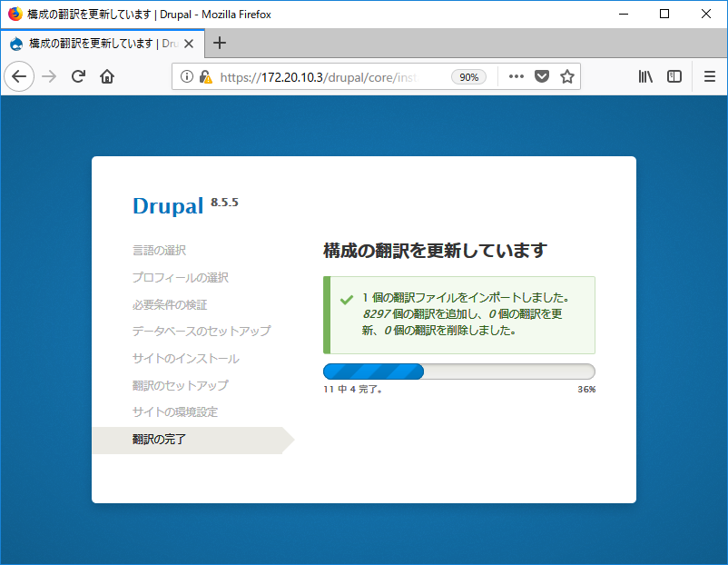Screen dimensions: 728x565
Task: Click the データベースのセットアップ step
Action: click(x=202, y=331)
